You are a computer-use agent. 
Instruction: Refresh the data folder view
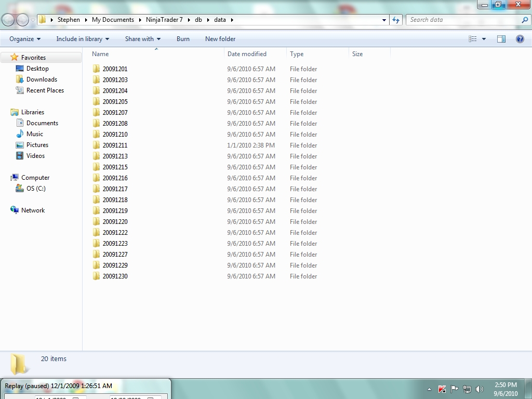[396, 20]
